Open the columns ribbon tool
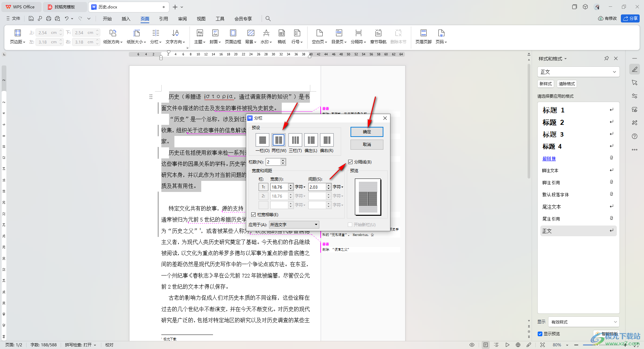This screenshot has height=349, width=644. point(156,37)
